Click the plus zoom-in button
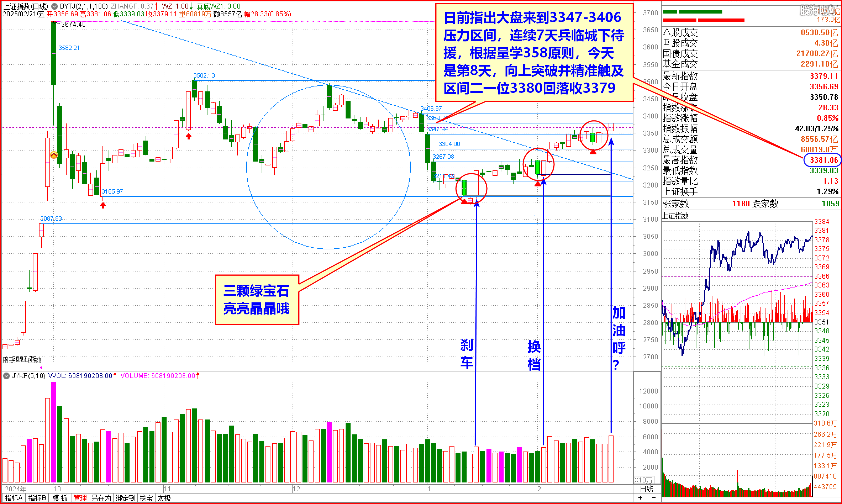The height and width of the screenshot is (504, 842). coord(640,498)
